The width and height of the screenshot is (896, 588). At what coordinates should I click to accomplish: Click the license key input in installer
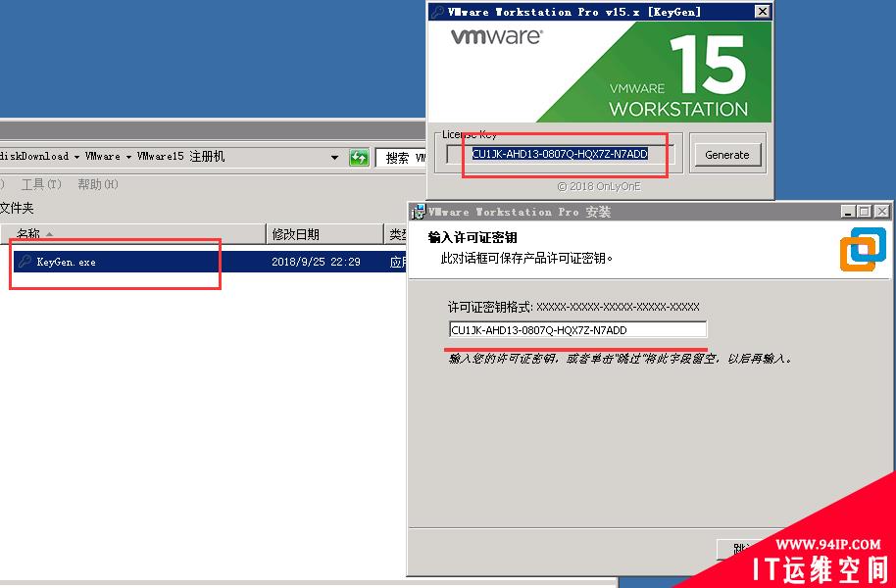point(577,329)
